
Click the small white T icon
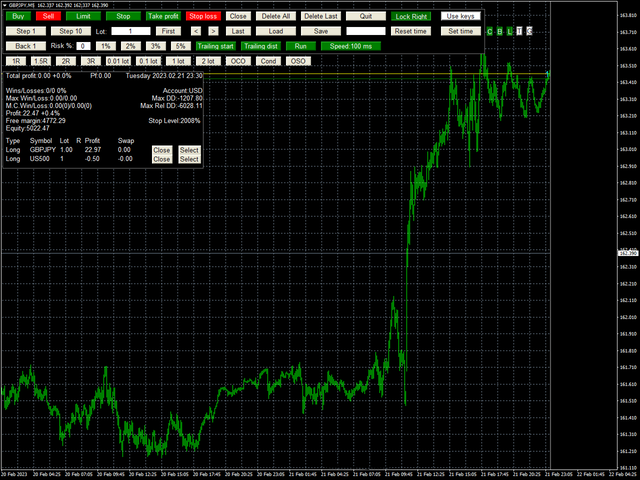tap(519, 31)
